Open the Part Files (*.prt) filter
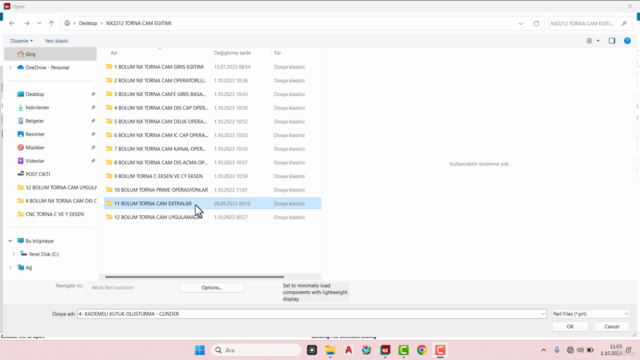This screenshot has height=360, width=640. pyautogui.click(x=590, y=314)
